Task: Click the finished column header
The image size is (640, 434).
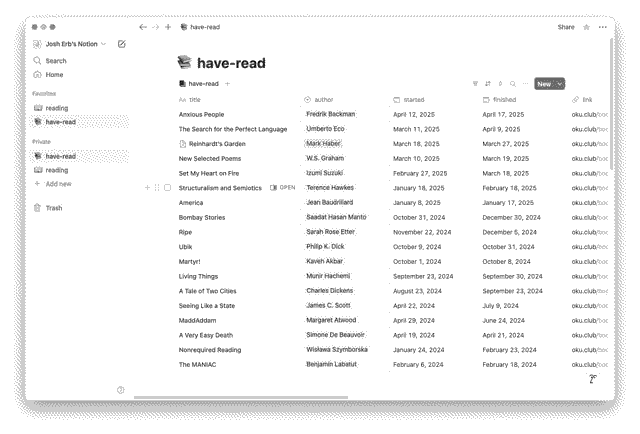Action: tap(500, 100)
